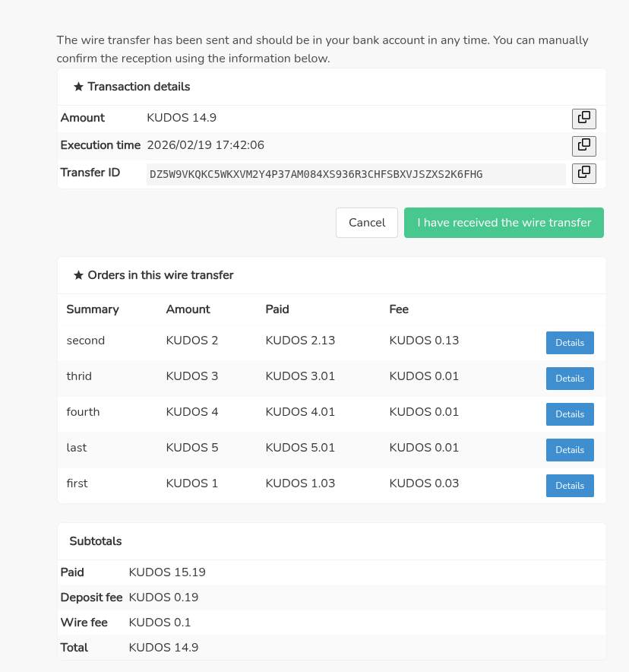Viewport: 629px width, 672px height.
Task: Click the Paid column header in orders table
Action: click(277, 309)
